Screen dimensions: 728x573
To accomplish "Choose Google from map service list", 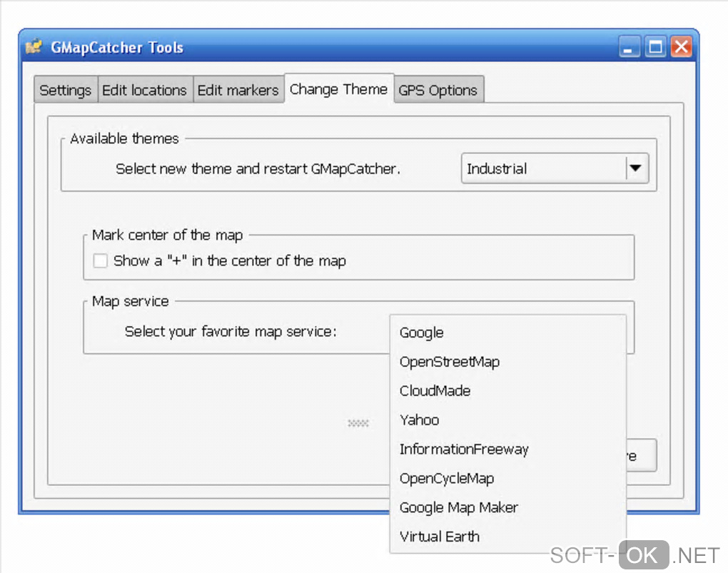I will (x=422, y=333).
